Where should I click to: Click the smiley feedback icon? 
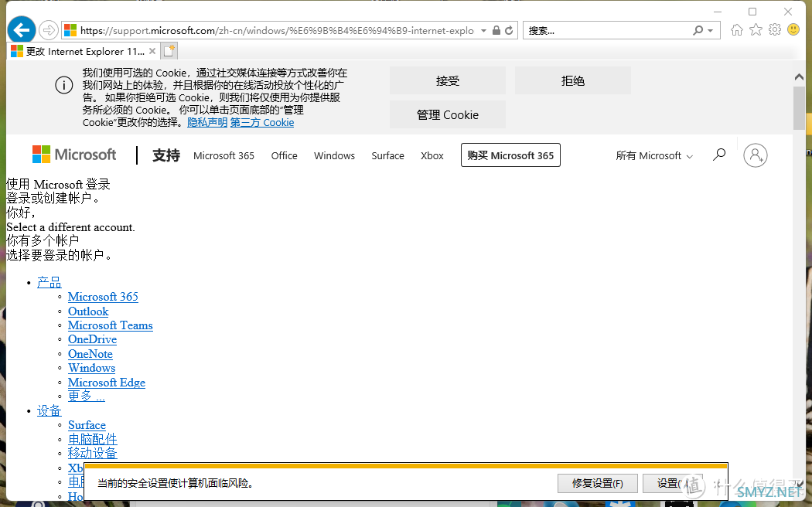tap(793, 29)
